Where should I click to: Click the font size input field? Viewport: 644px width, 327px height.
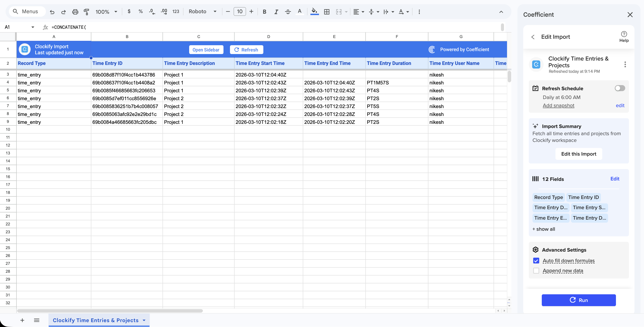tap(239, 12)
